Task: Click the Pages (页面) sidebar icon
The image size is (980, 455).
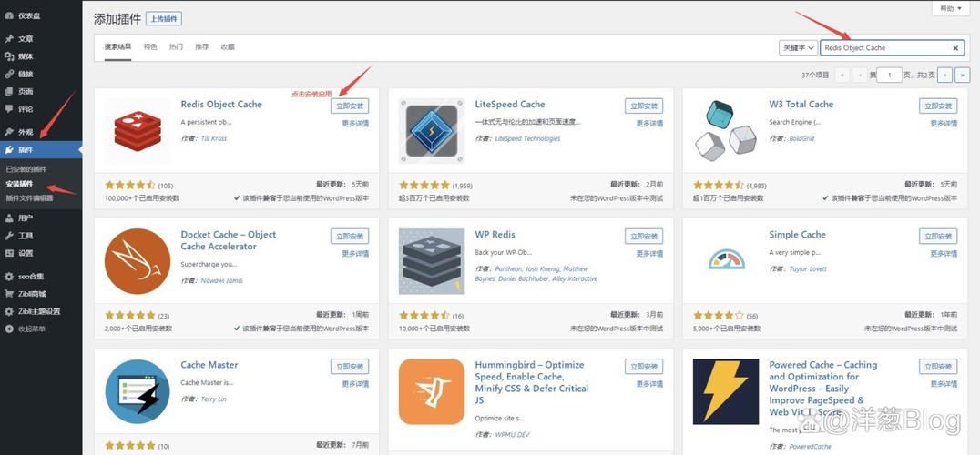Action: 9,91
